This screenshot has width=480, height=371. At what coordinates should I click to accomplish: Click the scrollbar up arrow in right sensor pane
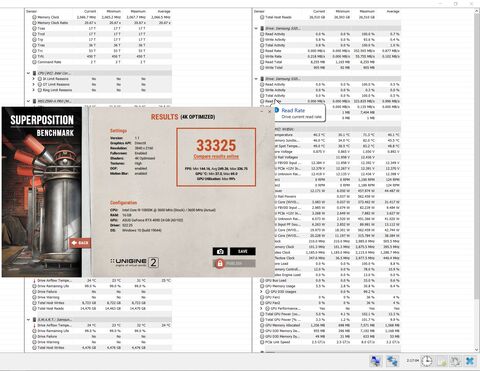coord(477,11)
